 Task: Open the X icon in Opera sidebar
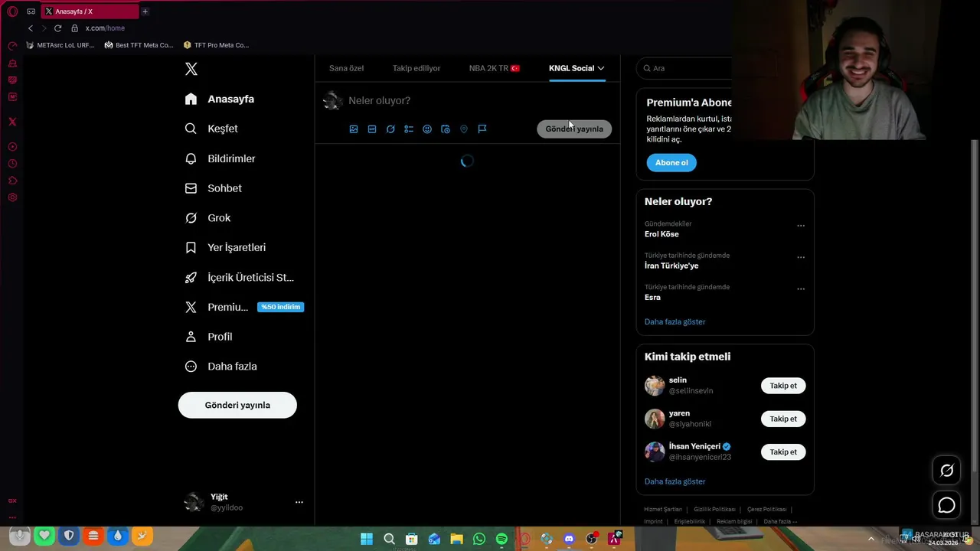[12, 122]
